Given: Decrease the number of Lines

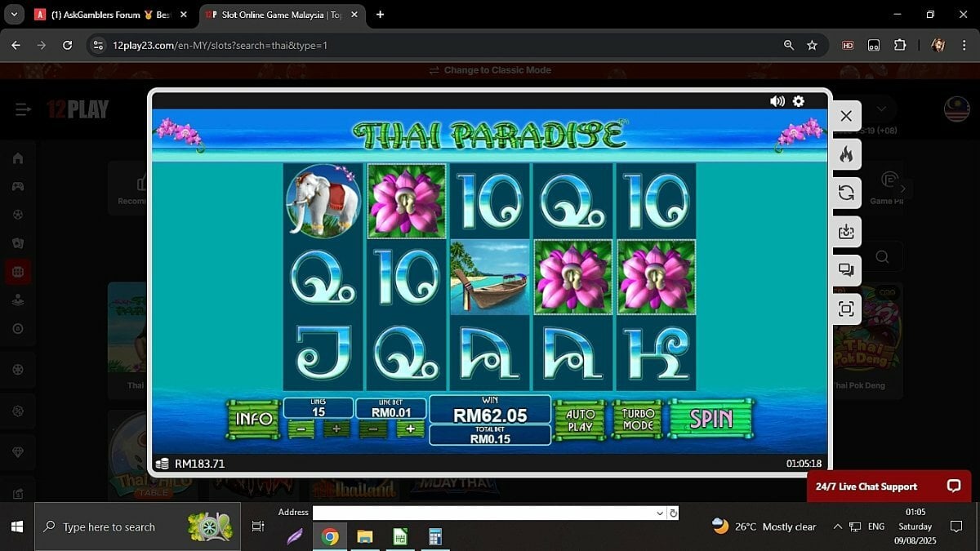Looking at the screenshot, I should click(301, 429).
